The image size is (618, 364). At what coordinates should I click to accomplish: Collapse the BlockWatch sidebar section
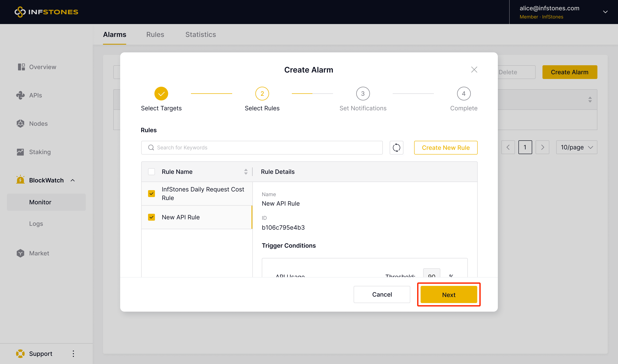[73, 180]
